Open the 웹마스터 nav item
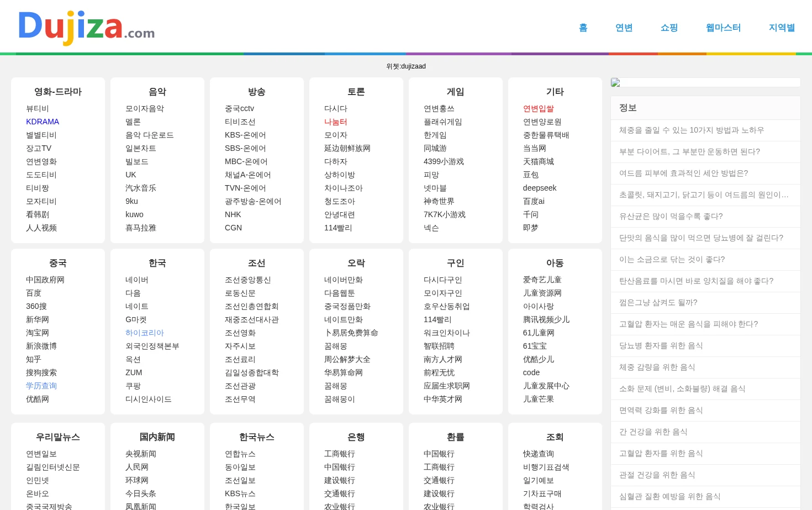The width and height of the screenshot is (812, 510). (724, 28)
